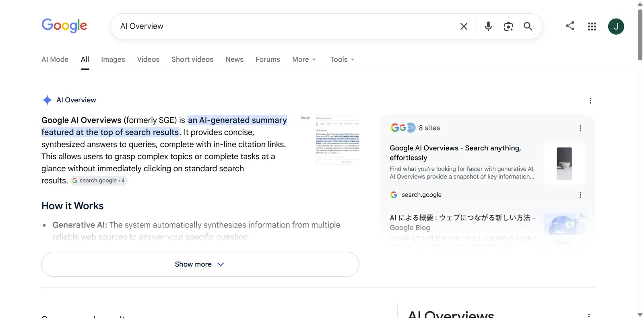The width and height of the screenshot is (644, 318).
Task: Open the product thumbnail in the source card
Action: (x=564, y=164)
